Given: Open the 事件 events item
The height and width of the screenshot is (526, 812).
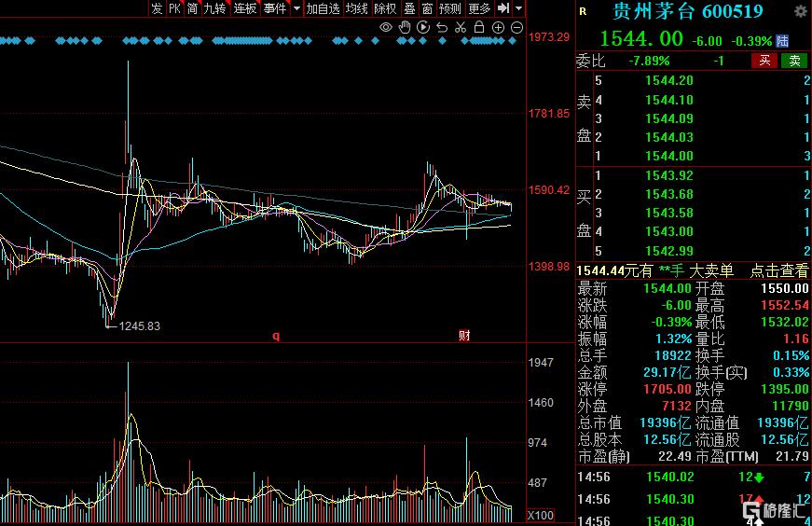Looking at the screenshot, I should [x=274, y=8].
